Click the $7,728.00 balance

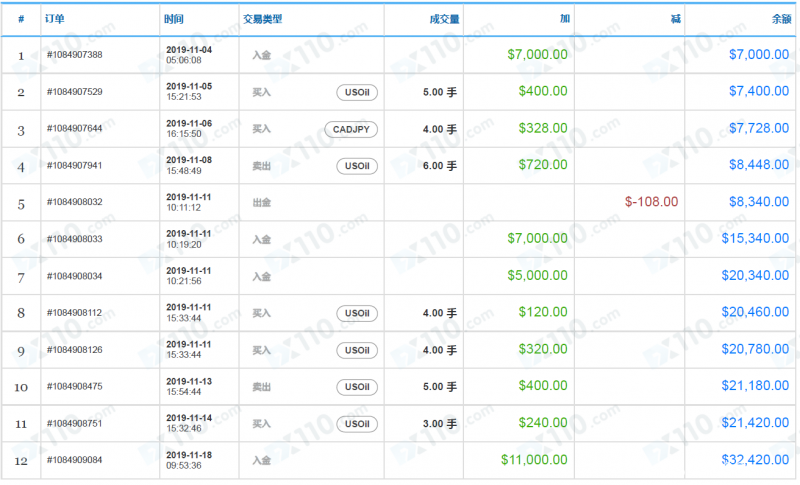click(759, 128)
